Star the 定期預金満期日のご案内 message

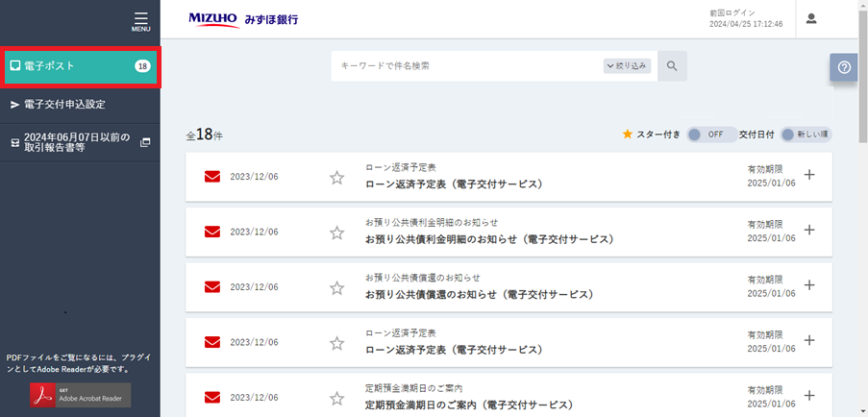[x=336, y=399]
